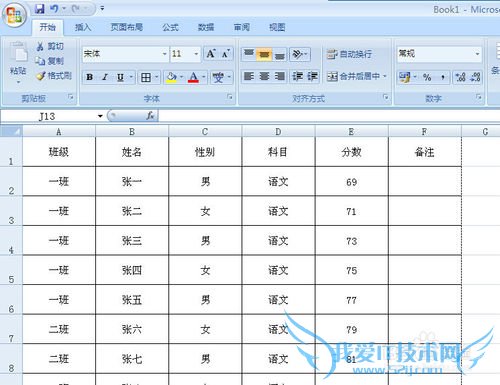The image size is (500, 385).
Task: Apply comma style icon
Action: pyautogui.click(x=442, y=77)
